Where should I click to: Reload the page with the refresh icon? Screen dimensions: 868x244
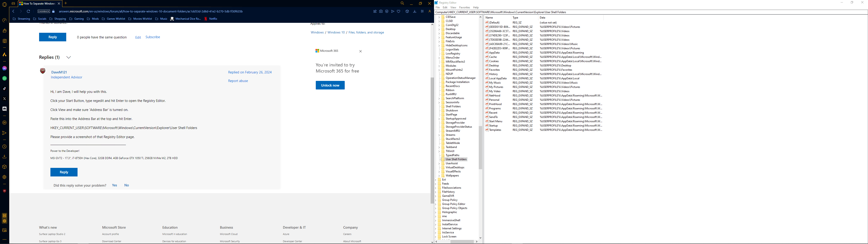pyautogui.click(x=28, y=12)
